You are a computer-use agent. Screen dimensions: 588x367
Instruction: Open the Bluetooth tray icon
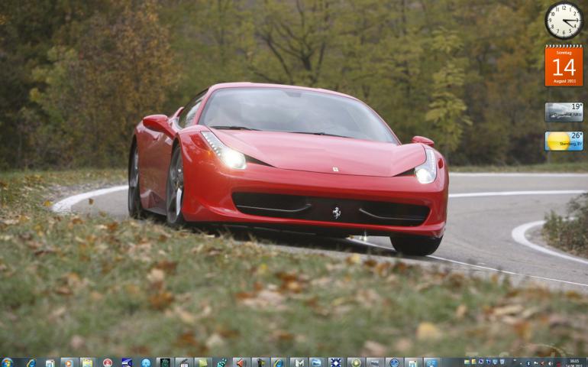coord(528,364)
